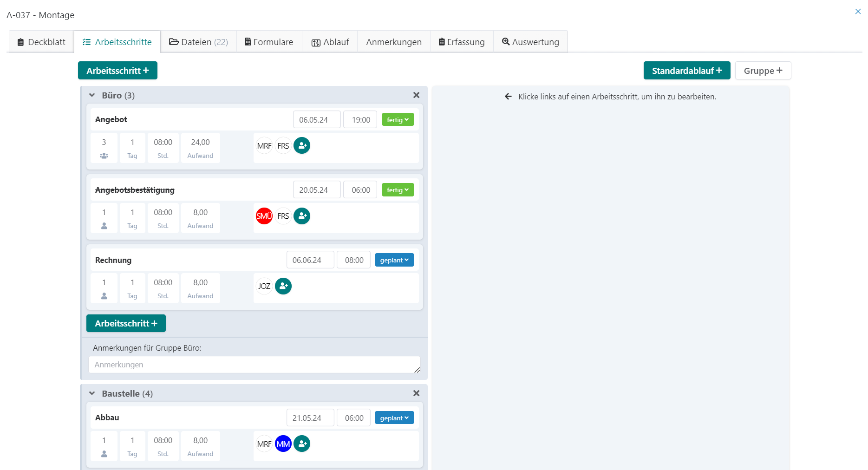The image size is (868, 470).
Task: Add a person to Abbau step
Action: point(302,444)
